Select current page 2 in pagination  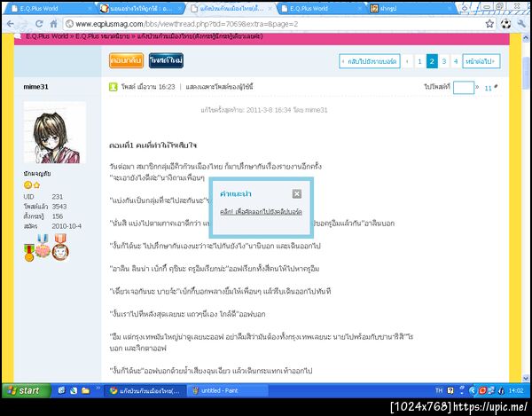(432, 61)
